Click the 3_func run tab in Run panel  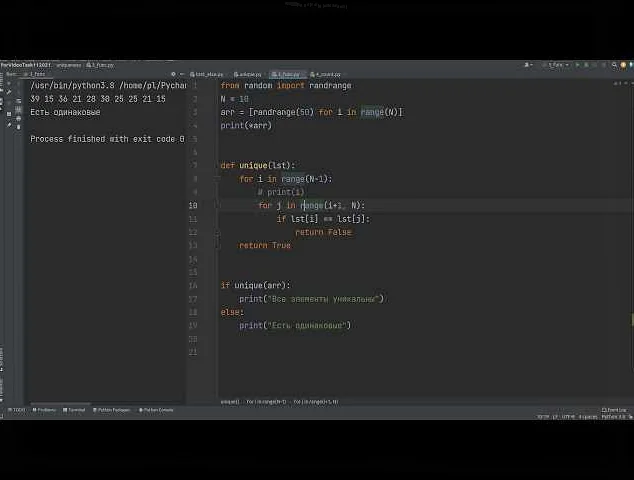coord(34,74)
